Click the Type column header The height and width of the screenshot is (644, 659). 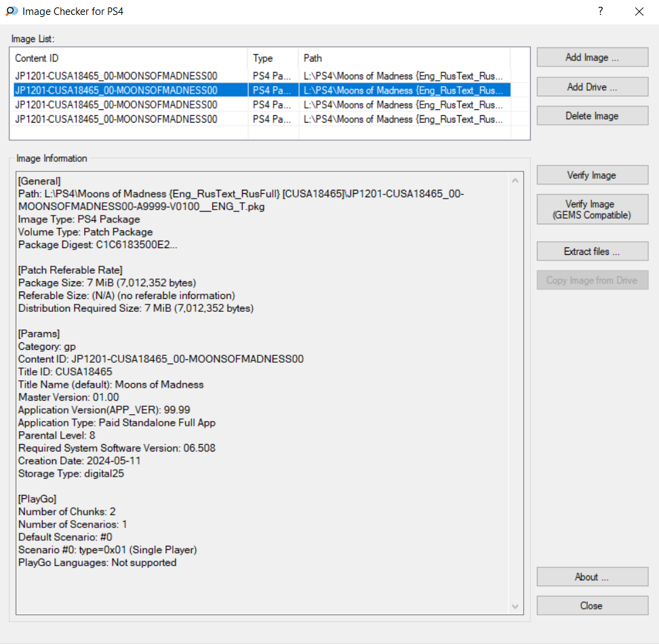[273, 58]
